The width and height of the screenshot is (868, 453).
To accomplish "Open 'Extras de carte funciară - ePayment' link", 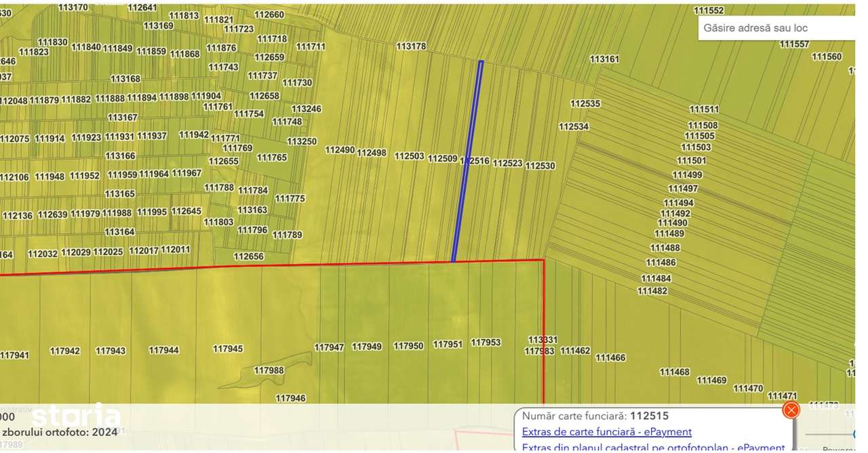I will pyautogui.click(x=607, y=431).
